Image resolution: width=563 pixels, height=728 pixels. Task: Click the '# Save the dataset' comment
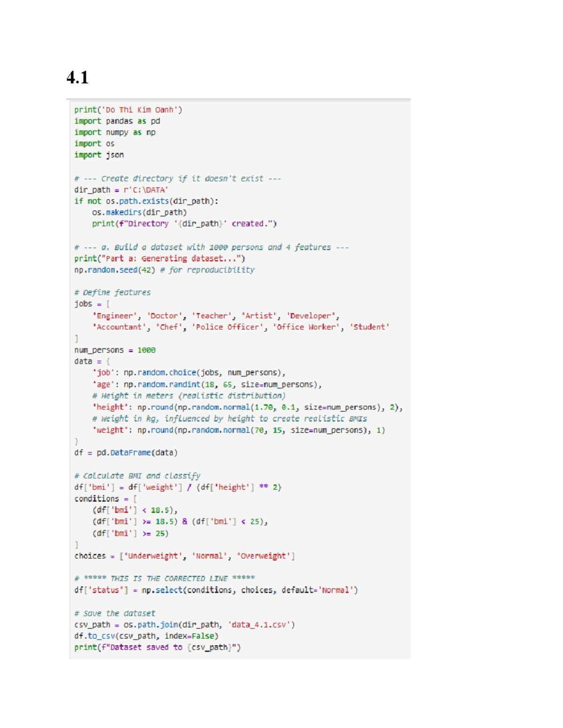click(x=114, y=614)
